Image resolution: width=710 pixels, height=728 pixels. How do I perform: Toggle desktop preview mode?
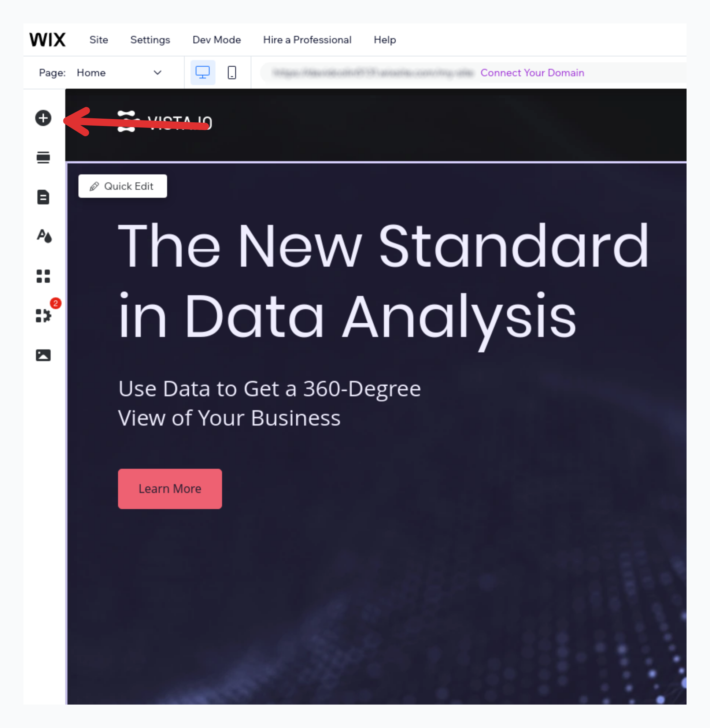tap(203, 72)
